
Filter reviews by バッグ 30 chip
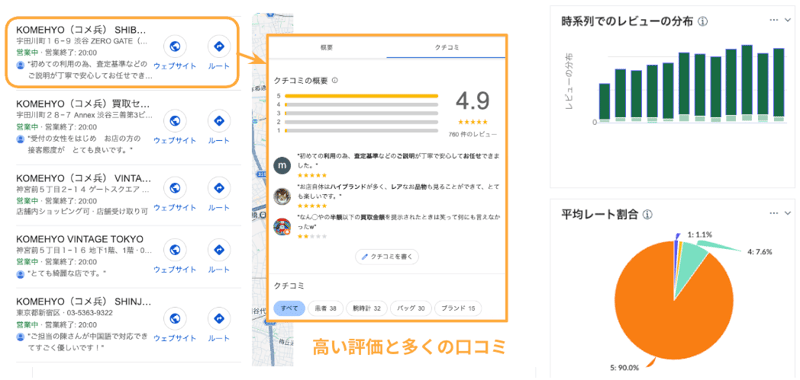click(x=411, y=309)
